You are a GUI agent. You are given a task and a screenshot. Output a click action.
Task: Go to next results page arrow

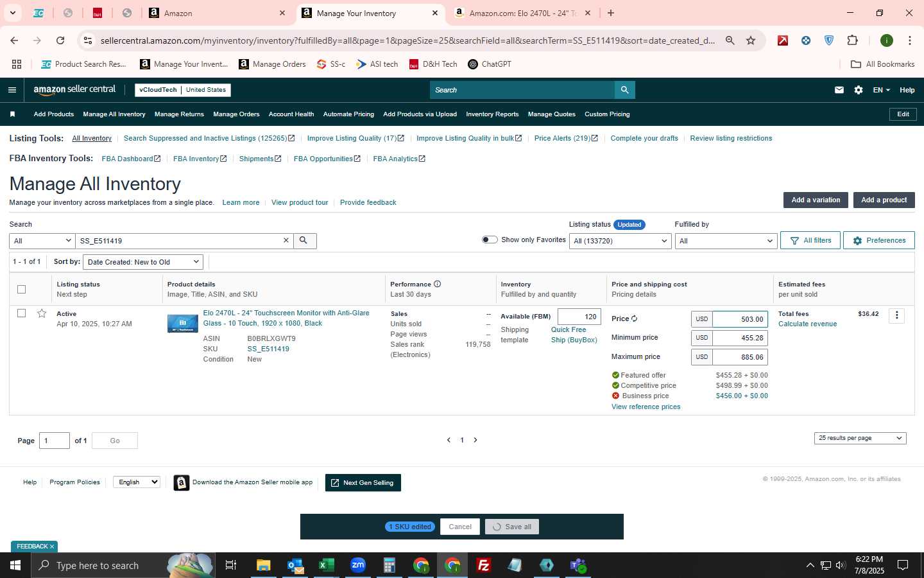click(475, 440)
